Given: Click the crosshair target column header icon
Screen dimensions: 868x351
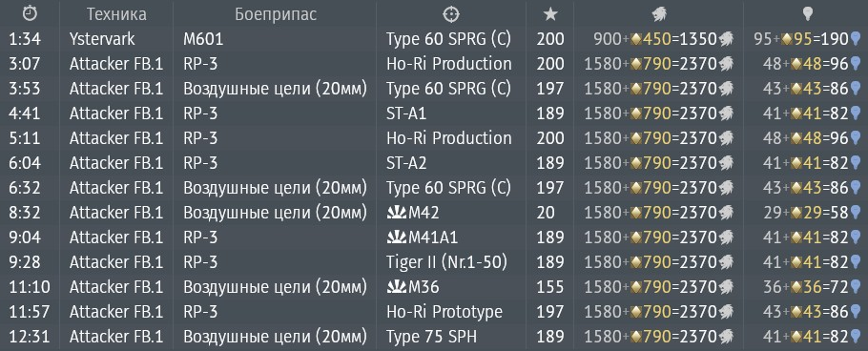Looking at the screenshot, I should [x=451, y=14].
